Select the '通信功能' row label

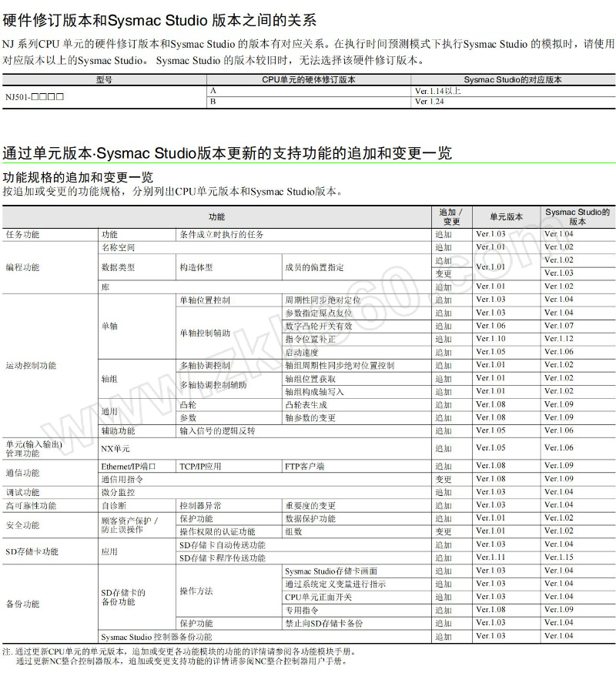(23, 473)
